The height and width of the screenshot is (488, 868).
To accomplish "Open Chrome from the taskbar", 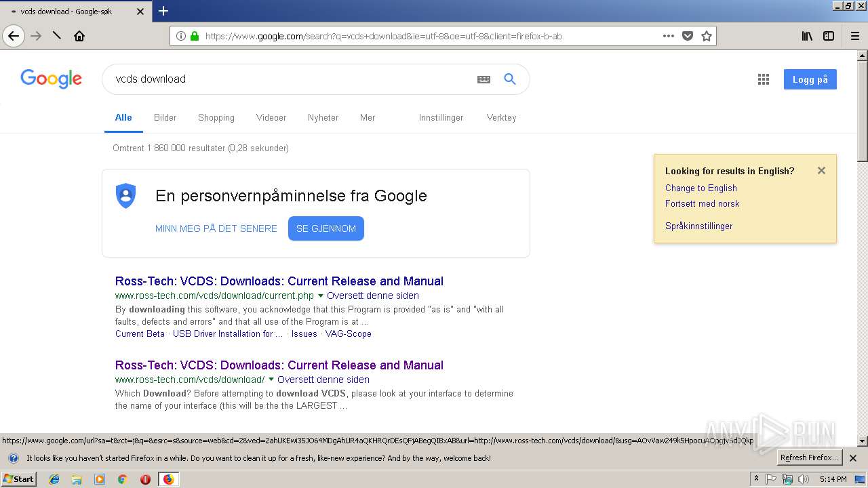I will pos(122,479).
